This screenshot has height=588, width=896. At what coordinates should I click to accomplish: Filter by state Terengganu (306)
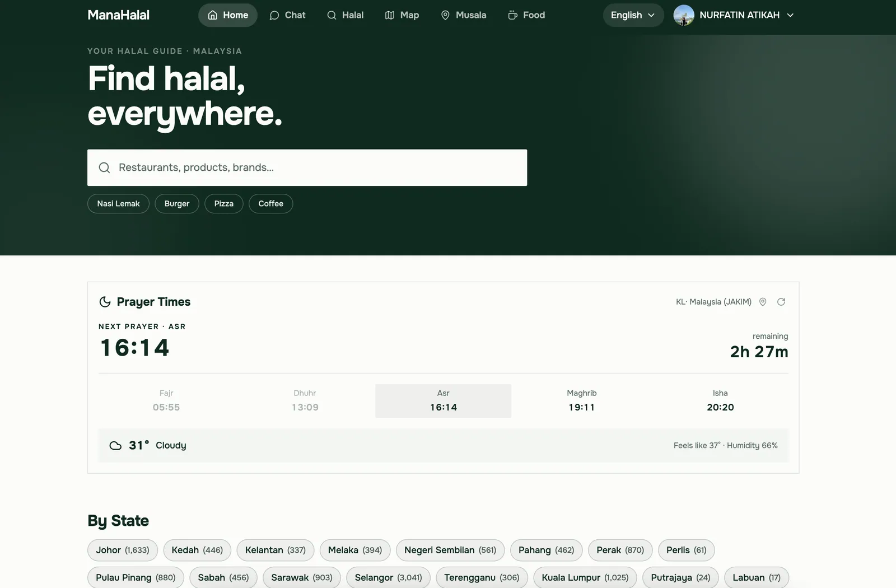(482, 577)
